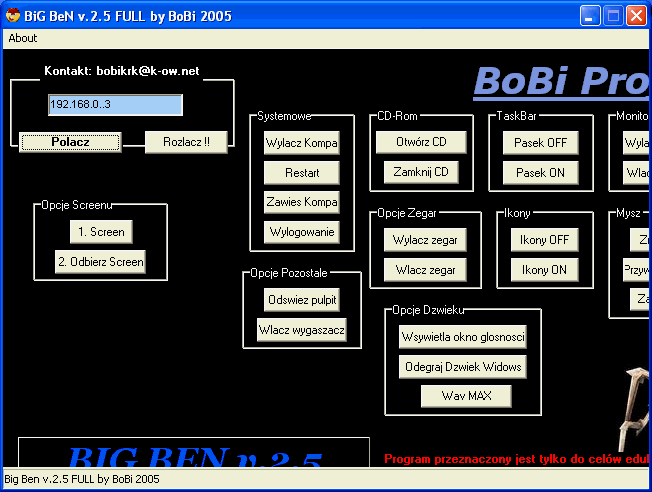The image size is (652, 492).
Task: Click the Zawies Kompa button
Action: [x=302, y=202]
